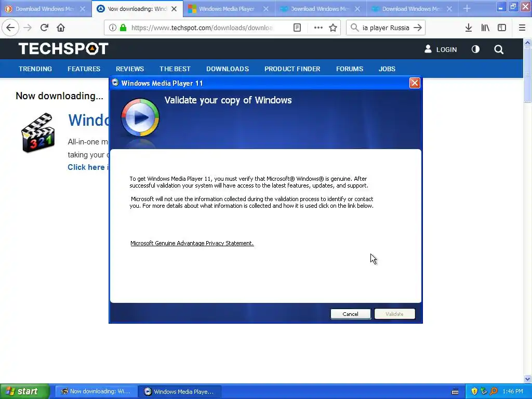The height and width of the screenshot is (399, 532).
Task: Open THE BEST section on TechSpot
Action: coord(175,69)
